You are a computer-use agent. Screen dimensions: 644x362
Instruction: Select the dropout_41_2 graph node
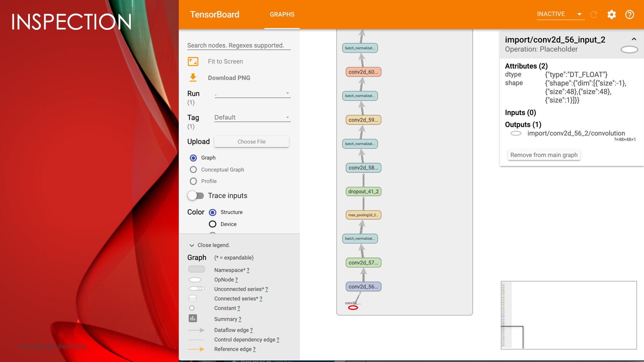pos(363,191)
